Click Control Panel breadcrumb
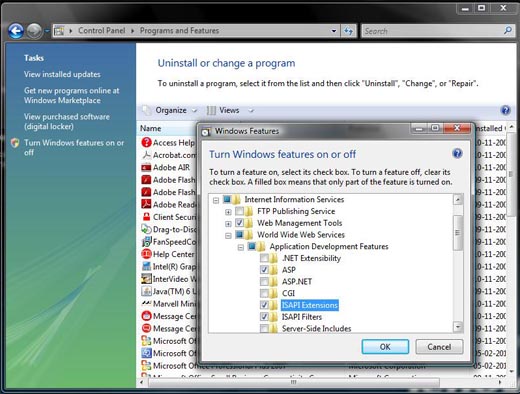This screenshot has height=394, width=520. coord(102,31)
